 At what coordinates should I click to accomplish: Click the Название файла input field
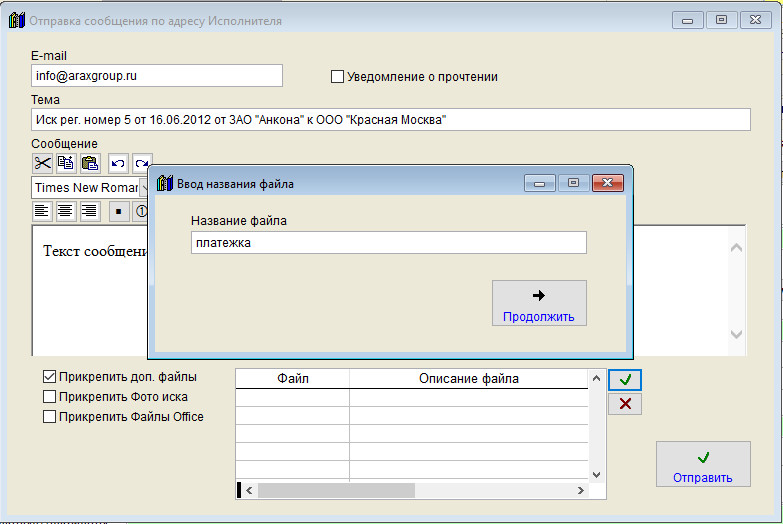(x=389, y=243)
